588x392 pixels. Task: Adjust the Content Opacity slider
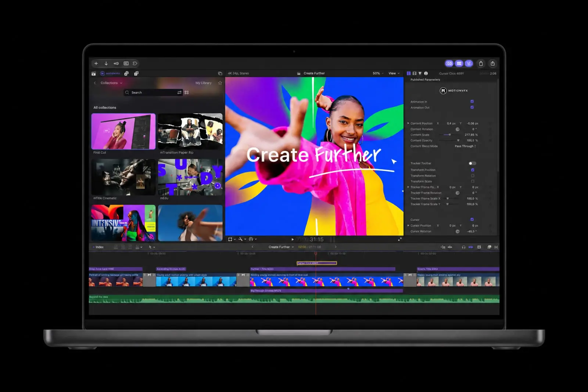pyautogui.click(x=458, y=140)
